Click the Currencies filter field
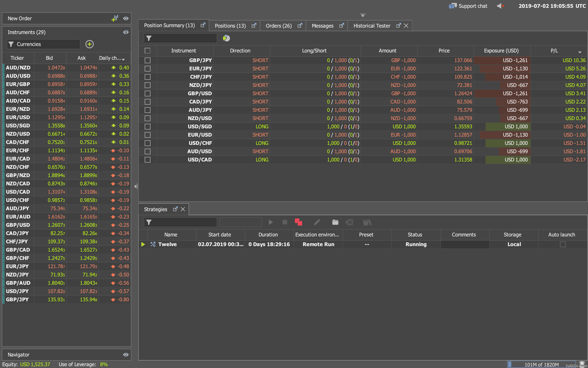 click(44, 44)
